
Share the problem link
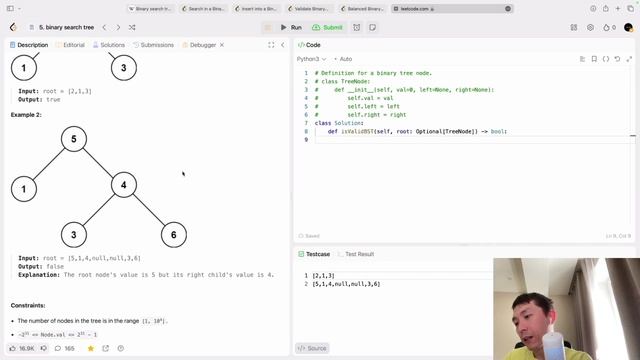(x=106, y=348)
